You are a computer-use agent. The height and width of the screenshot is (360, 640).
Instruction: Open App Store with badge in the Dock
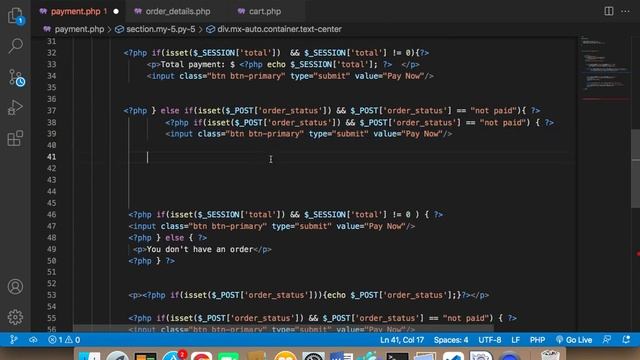click(174, 356)
